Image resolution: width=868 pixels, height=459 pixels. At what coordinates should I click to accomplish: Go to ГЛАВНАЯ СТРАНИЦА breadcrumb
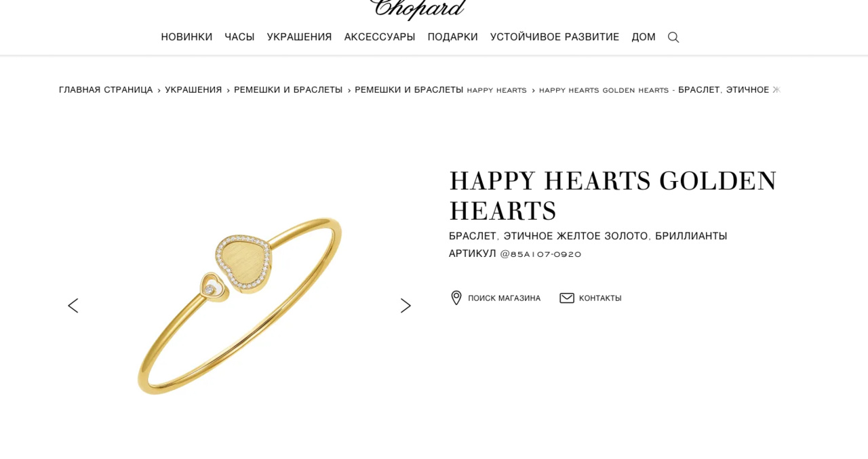[106, 89]
